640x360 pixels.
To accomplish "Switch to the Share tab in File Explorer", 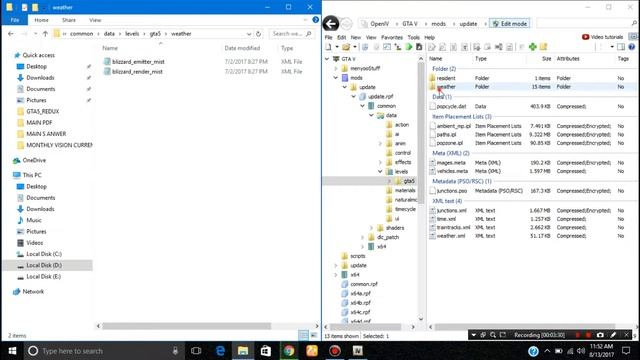I will click(69, 20).
